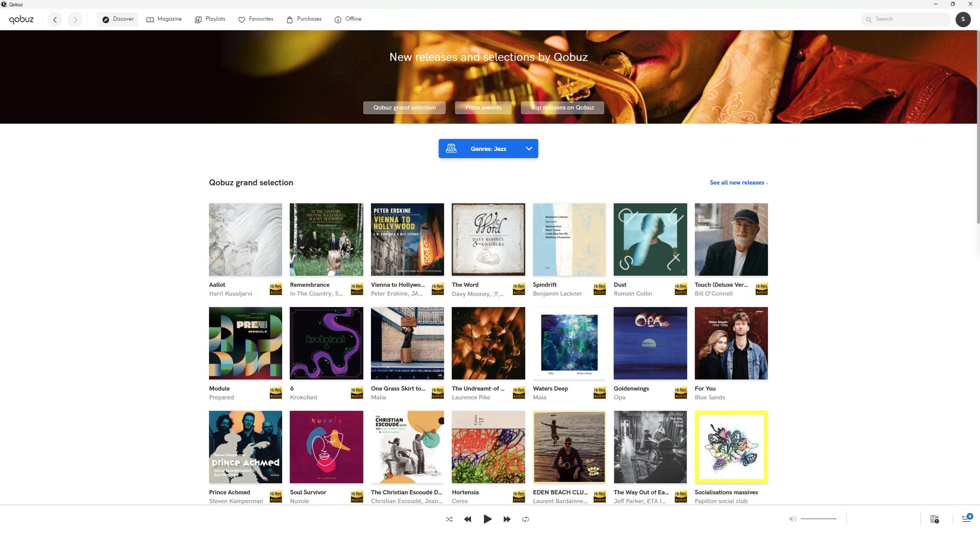Open the Playlists tab

[x=210, y=19]
